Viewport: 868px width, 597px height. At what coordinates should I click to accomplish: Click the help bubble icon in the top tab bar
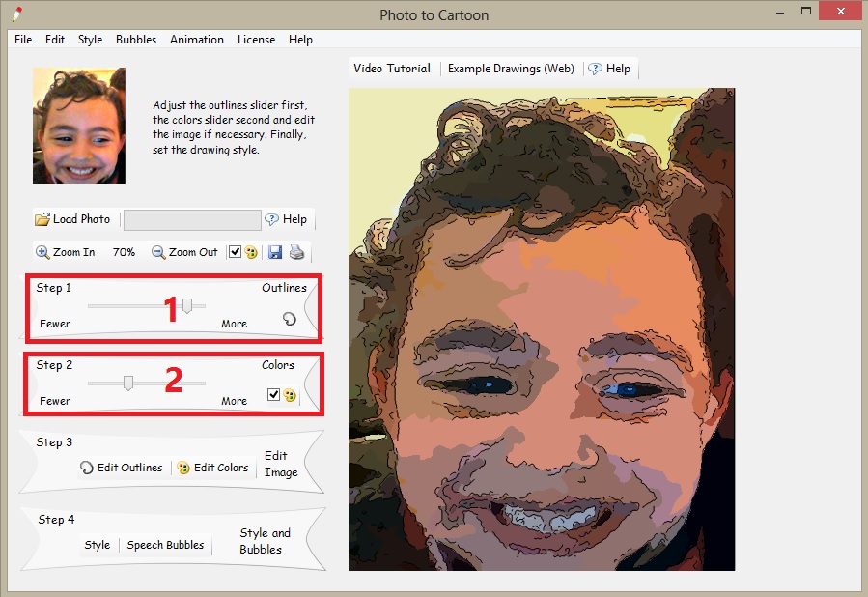click(595, 69)
